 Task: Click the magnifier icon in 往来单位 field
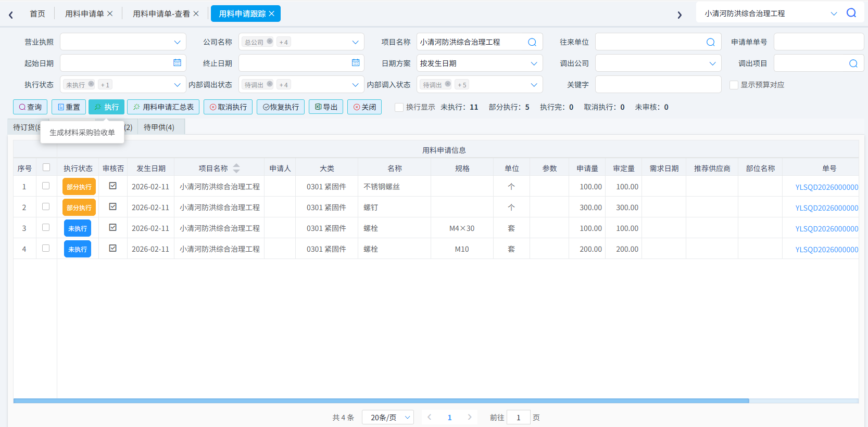tap(711, 42)
